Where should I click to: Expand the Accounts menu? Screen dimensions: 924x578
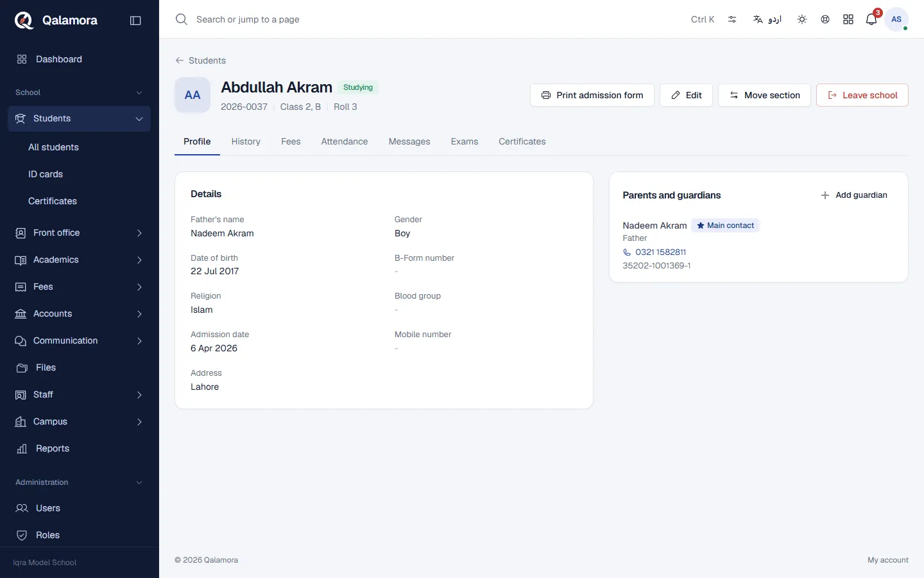click(80, 313)
